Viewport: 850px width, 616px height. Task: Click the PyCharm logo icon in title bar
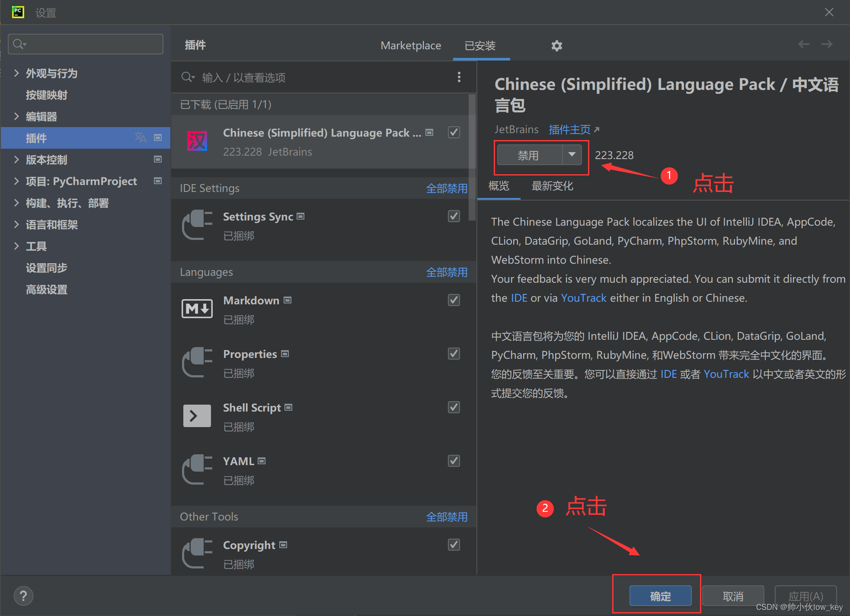click(18, 12)
